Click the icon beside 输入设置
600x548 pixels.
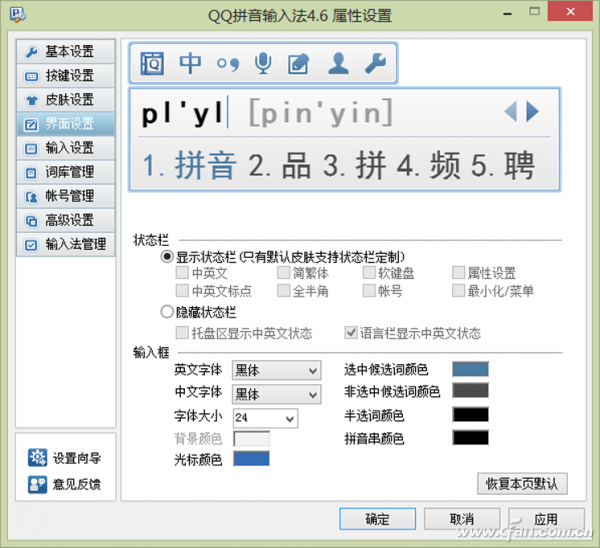click(31, 148)
